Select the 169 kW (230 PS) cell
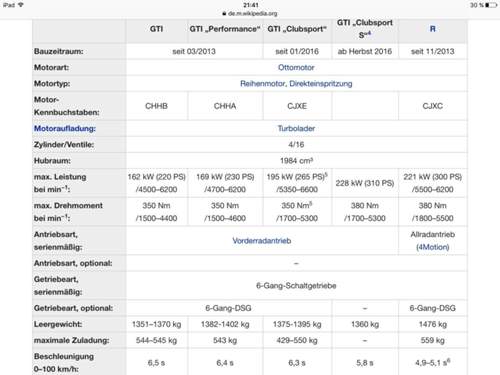 point(225,183)
